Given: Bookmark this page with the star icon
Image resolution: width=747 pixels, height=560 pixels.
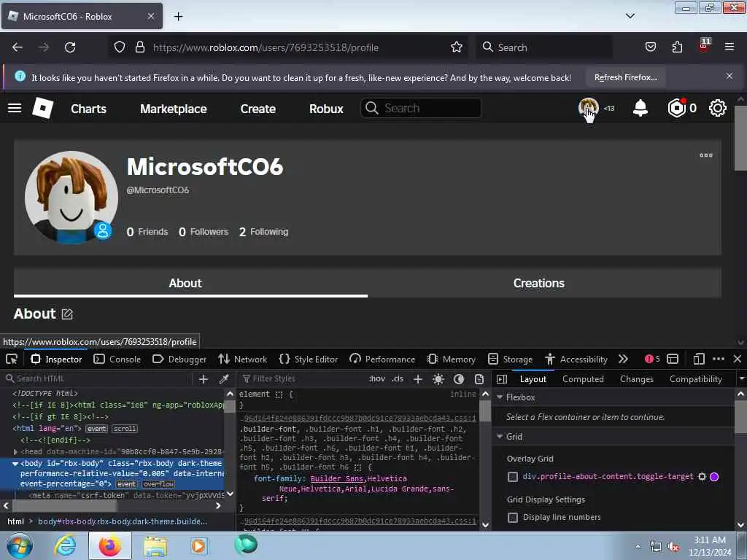Looking at the screenshot, I should pos(457,47).
